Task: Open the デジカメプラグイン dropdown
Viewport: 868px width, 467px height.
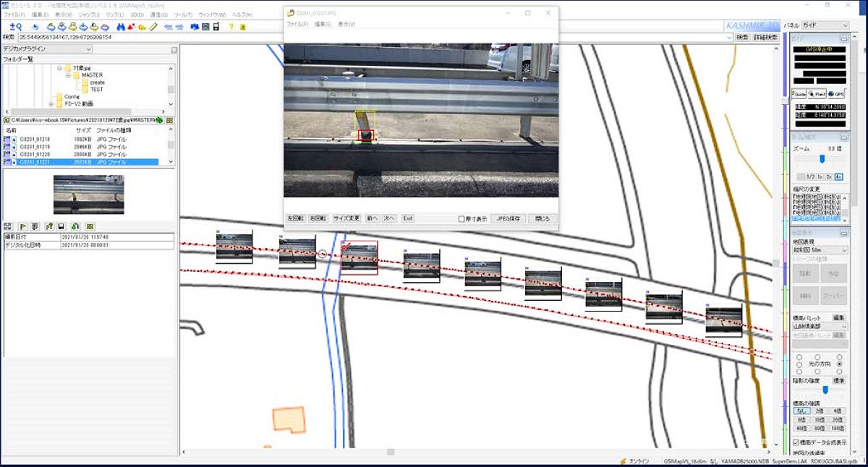Action: pos(47,49)
